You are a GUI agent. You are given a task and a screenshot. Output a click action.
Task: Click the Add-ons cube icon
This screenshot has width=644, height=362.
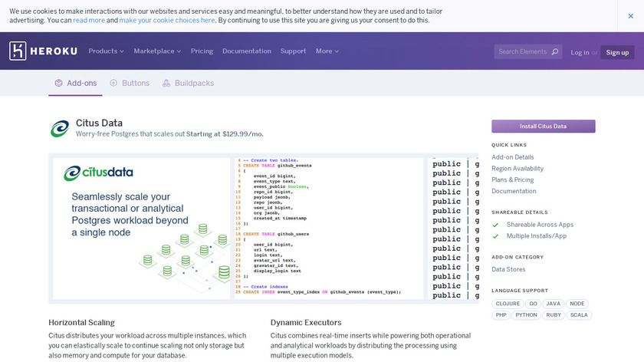tap(58, 83)
